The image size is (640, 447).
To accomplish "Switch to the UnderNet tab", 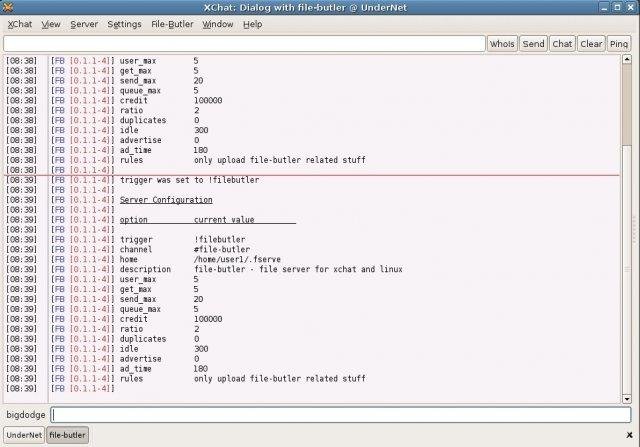I will (24, 435).
